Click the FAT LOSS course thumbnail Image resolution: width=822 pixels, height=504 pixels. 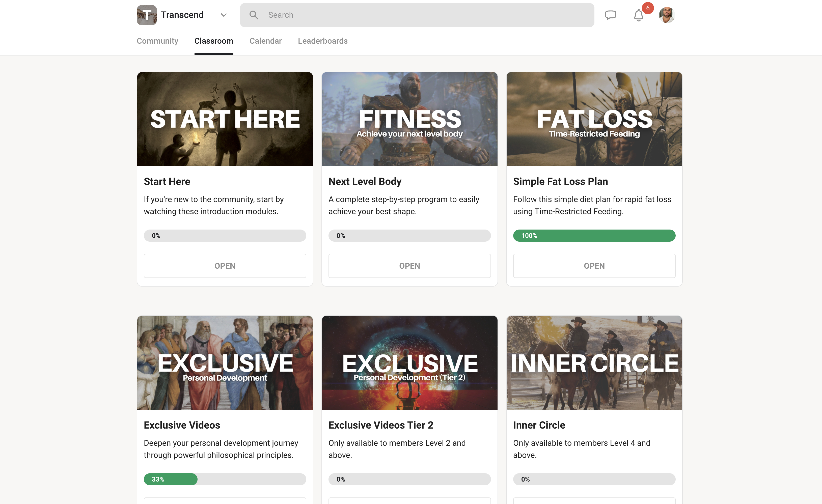[x=594, y=119]
